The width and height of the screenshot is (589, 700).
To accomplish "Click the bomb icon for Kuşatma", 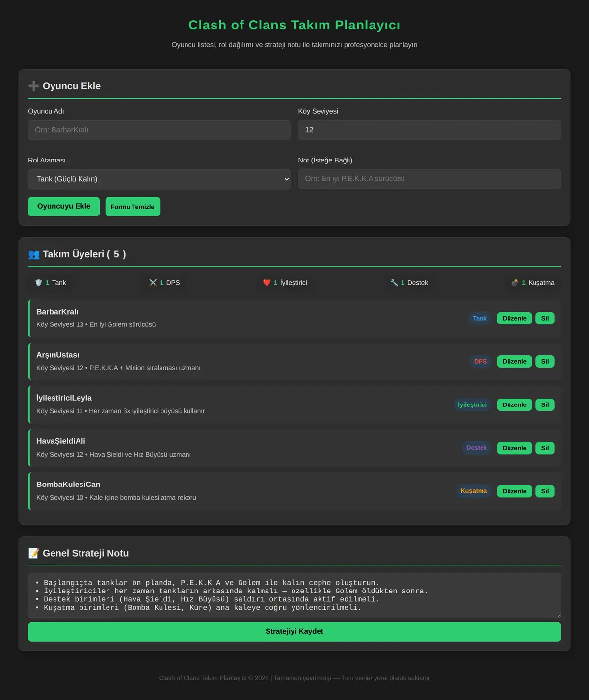I will 515,283.
